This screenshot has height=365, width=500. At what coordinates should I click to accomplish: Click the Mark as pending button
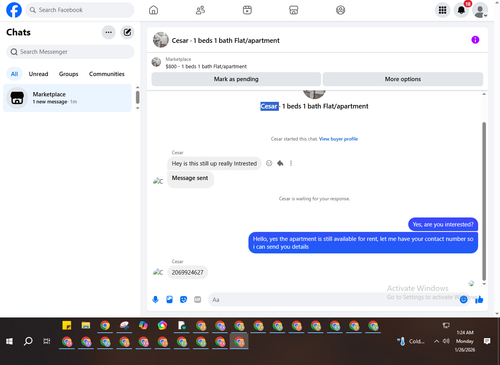236,79
